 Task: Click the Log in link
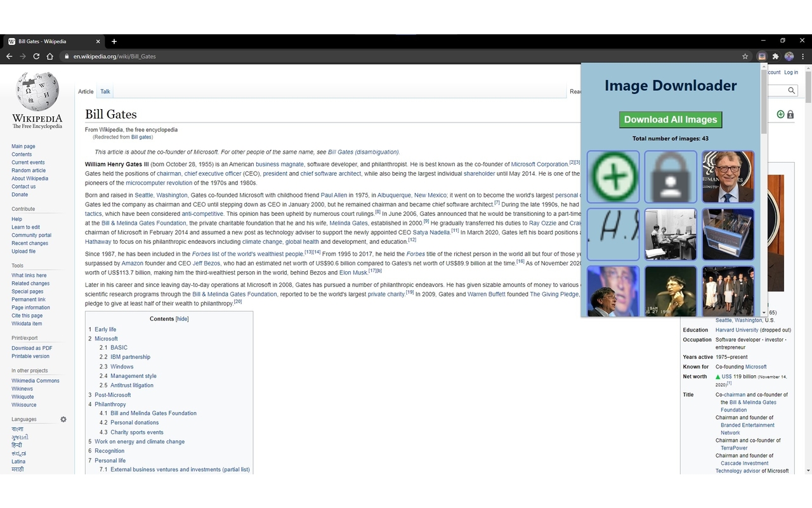coord(791,72)
